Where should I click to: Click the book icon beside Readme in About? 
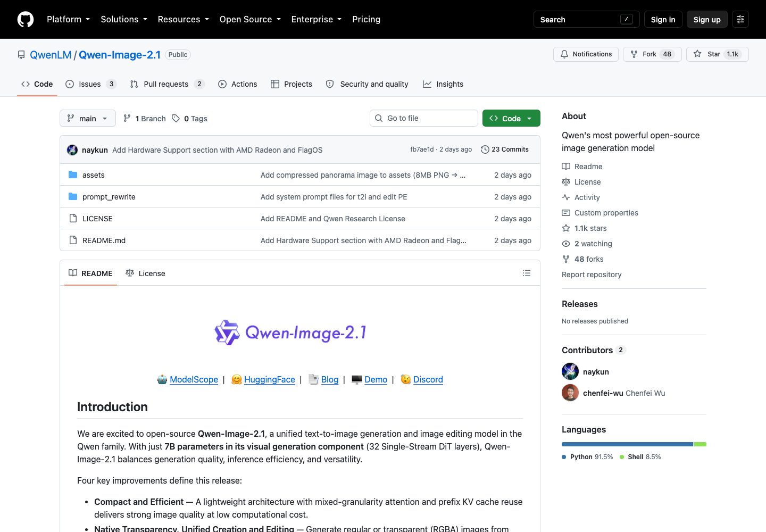pyautogui.click(x=566, y=167)
